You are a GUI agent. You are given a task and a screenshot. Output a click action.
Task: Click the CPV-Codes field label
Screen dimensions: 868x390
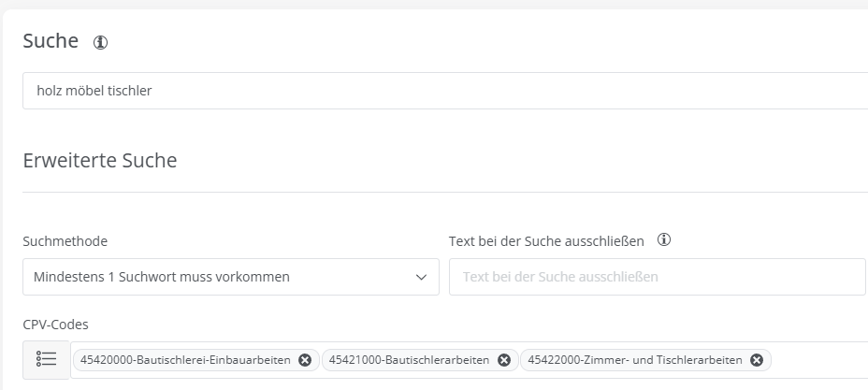point(55,325)
